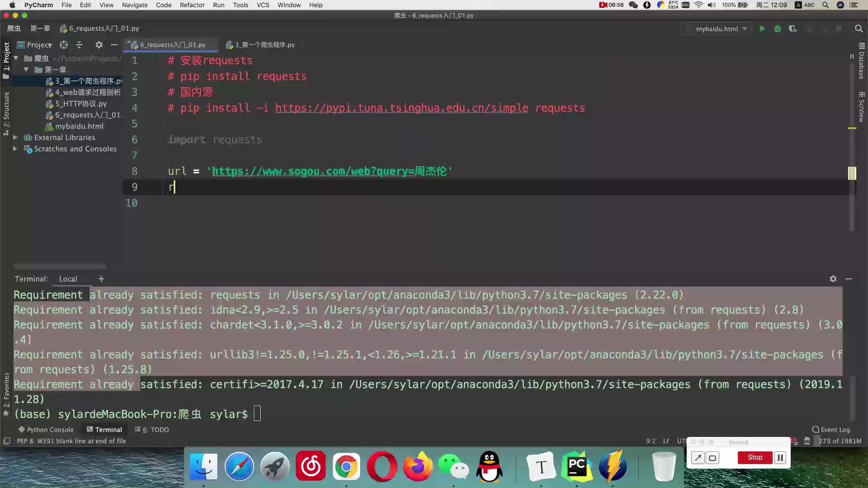This screenshot has width=868, height=488.
Task: Collapse the 第一章 folder
Action: (26, 69)
